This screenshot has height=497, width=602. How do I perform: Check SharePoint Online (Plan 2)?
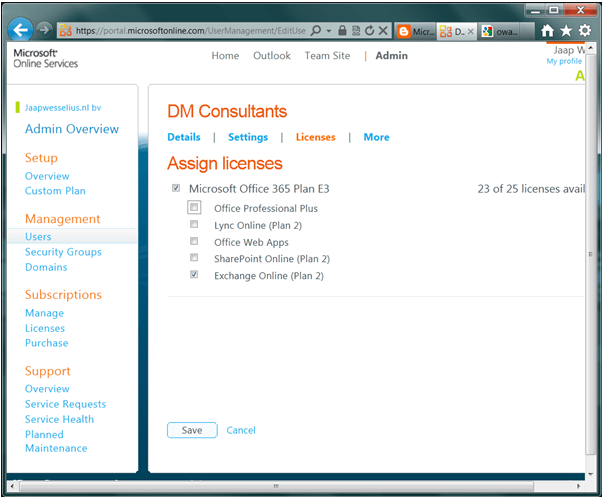(x=194, y=258)
